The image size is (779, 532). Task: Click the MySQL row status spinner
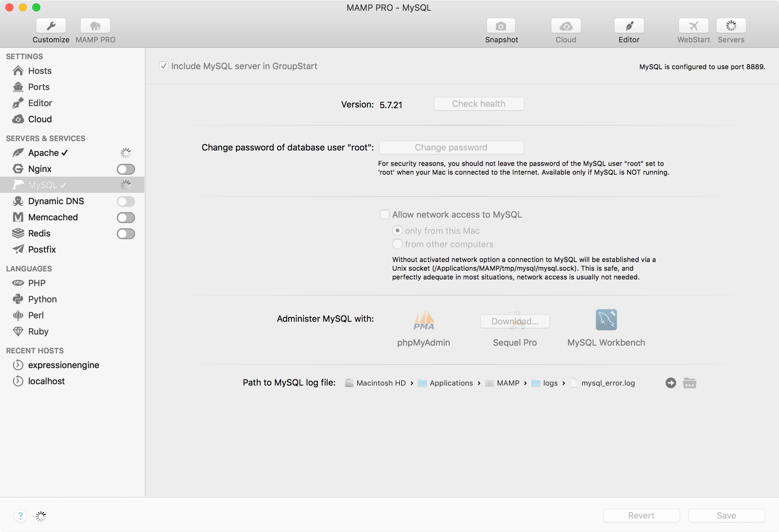click(126, 185)
